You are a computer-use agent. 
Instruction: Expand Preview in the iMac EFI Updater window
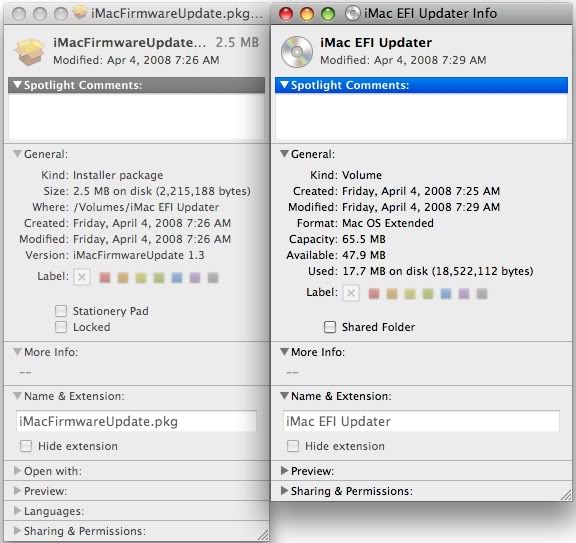(x=284, y=471)
